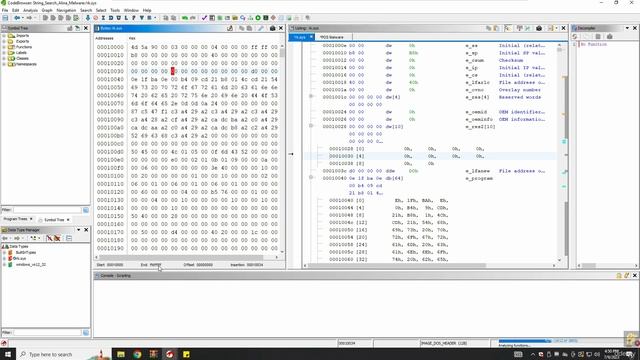Expand the Namespaces folder in Symbol Tree
The width and height of the screenshot is (640, 360).
(x=4, y=64)
